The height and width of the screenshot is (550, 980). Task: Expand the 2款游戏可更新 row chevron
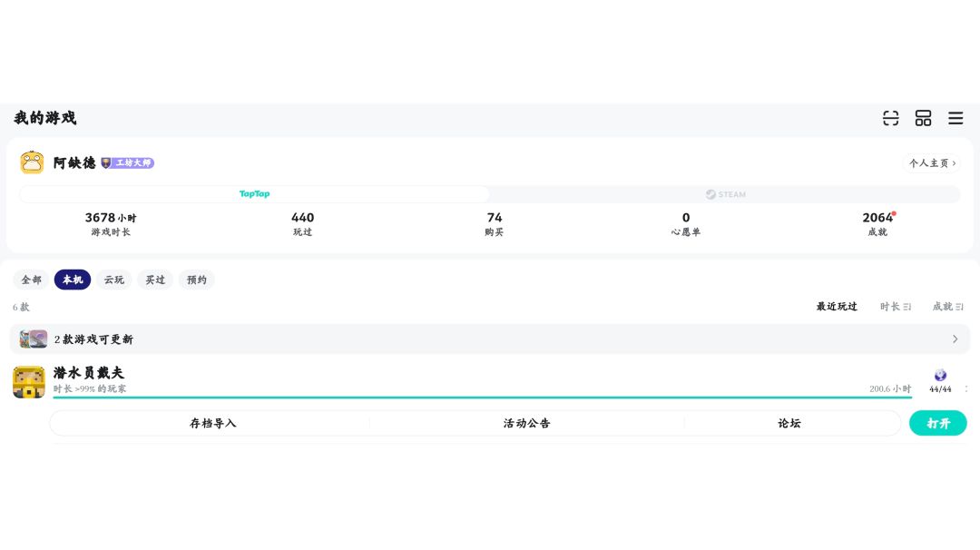[955, 339]
